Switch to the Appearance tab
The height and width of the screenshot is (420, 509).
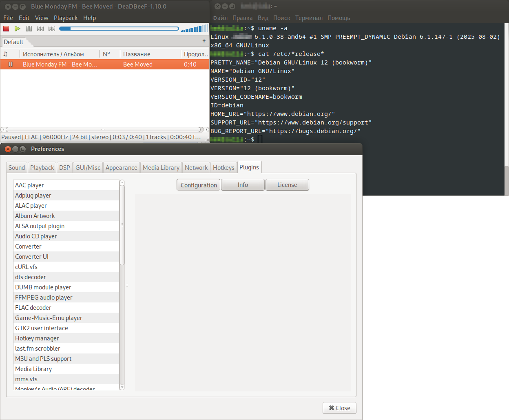[x=121, y=168]
